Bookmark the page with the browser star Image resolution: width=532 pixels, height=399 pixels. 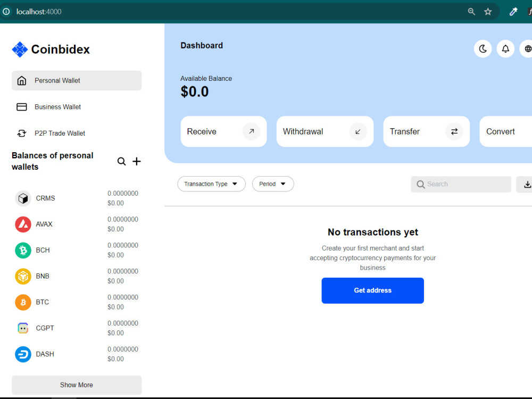click(x=488, y=11)
